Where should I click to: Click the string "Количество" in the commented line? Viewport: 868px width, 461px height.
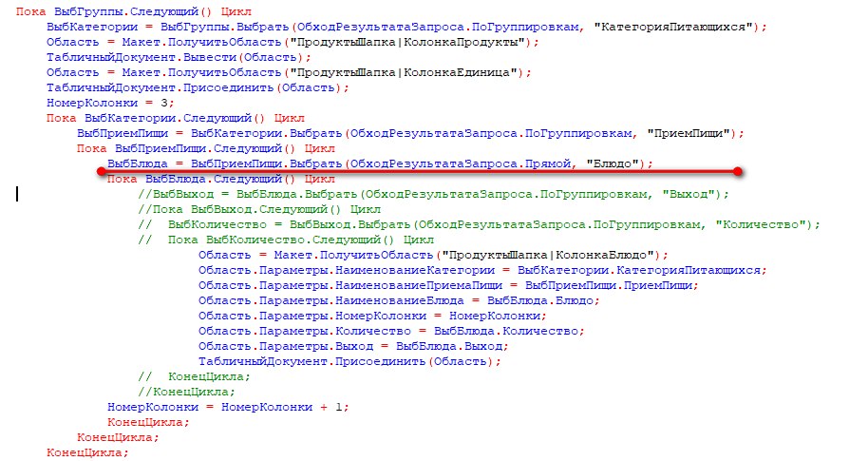760,225
